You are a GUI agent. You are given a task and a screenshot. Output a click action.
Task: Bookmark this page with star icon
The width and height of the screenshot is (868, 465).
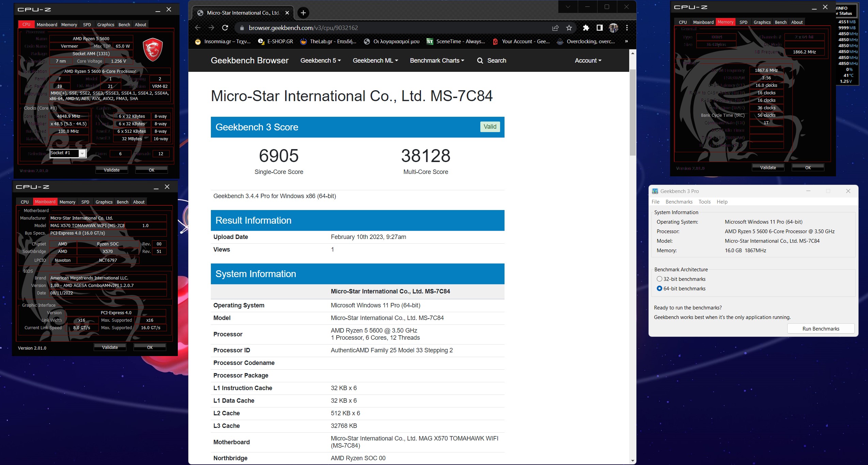569,28
